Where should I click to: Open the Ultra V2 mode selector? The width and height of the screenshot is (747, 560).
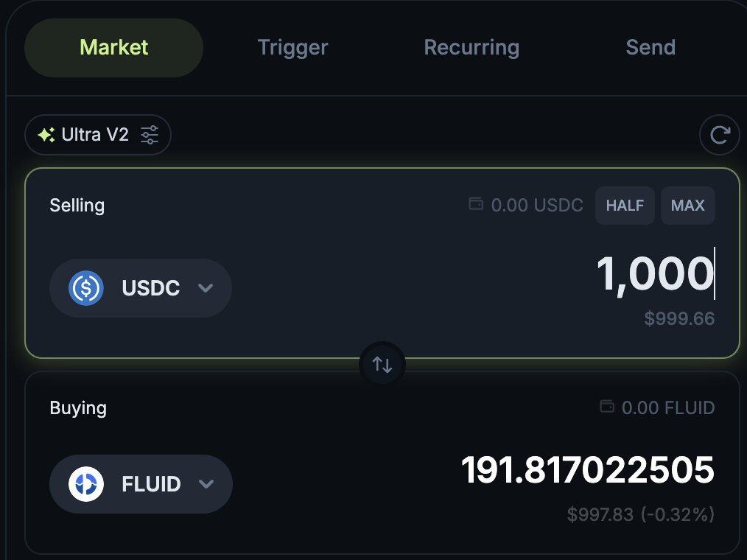pos(98,135)
